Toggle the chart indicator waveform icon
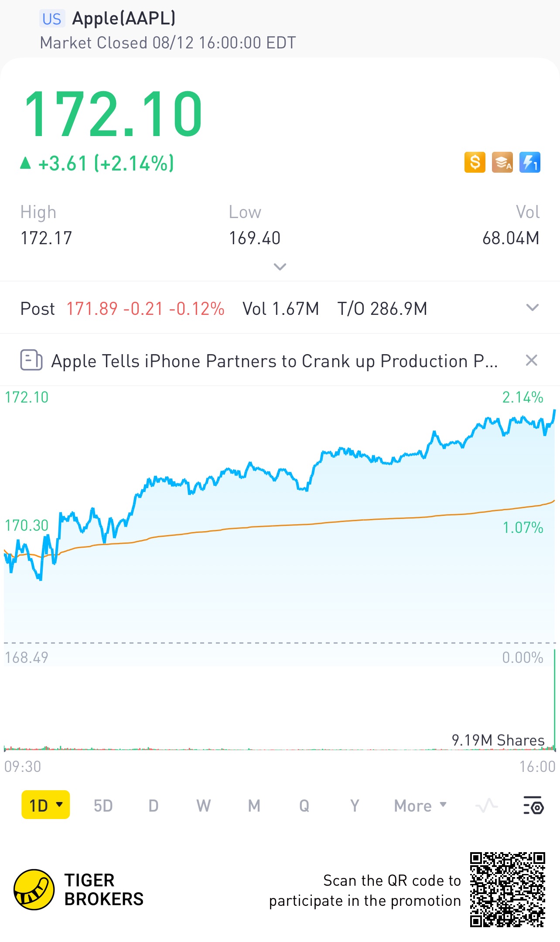This screenshot has height=942, width=560. [486, 805]
